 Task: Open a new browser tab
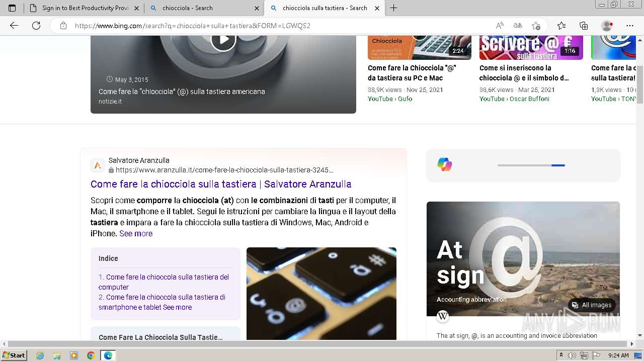(394, 8)
